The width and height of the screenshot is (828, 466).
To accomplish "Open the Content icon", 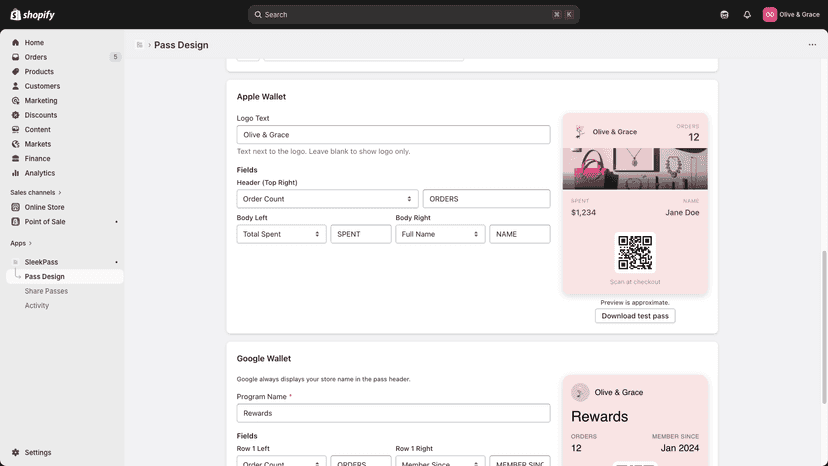I will [15, 129].
